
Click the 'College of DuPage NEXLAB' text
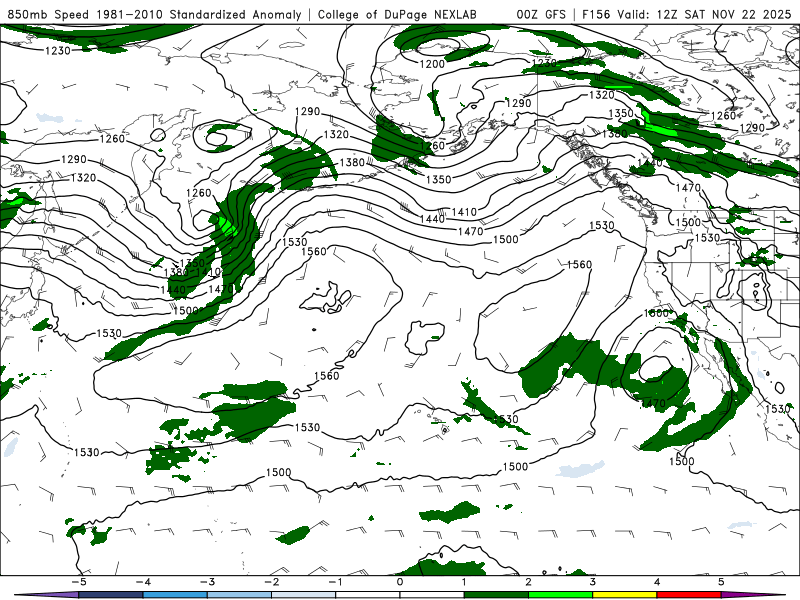[x=397, y=14]
